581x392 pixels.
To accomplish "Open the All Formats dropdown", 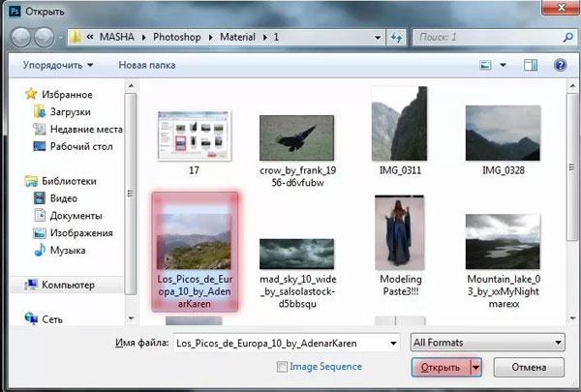I will (x=488, y=343).
